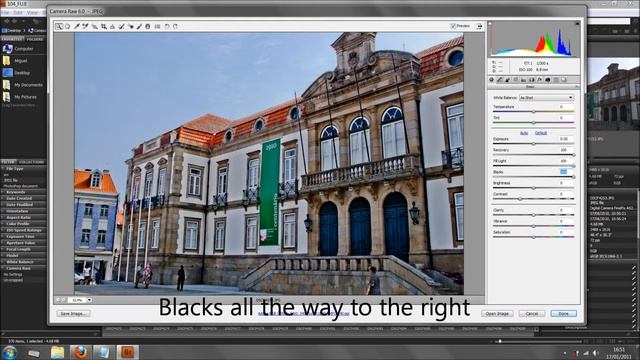Open the Camera Raw preferences dialog icon
The image size is (640, 360).
point(158,27)
